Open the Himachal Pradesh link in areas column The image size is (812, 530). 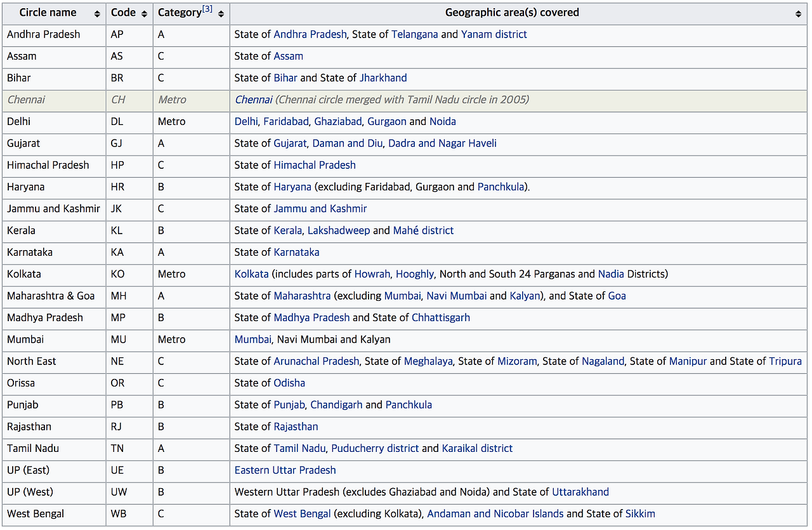point(315,165)
